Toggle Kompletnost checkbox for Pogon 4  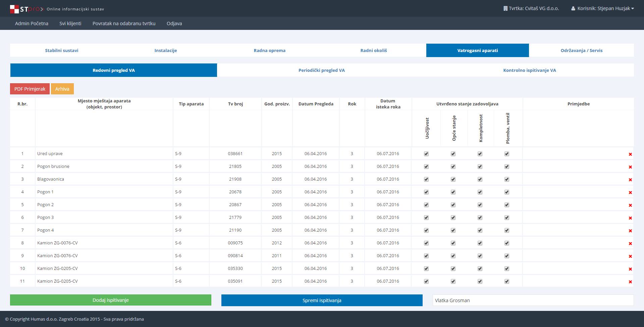pos(480,230)
